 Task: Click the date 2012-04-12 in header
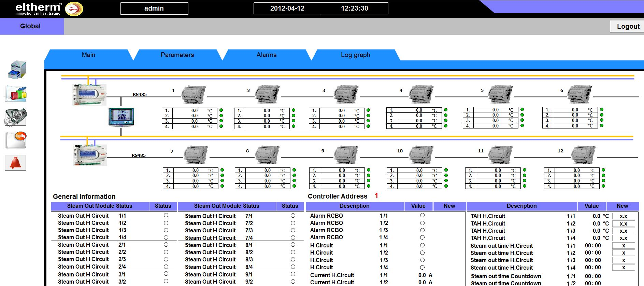[x=287, y=9]
